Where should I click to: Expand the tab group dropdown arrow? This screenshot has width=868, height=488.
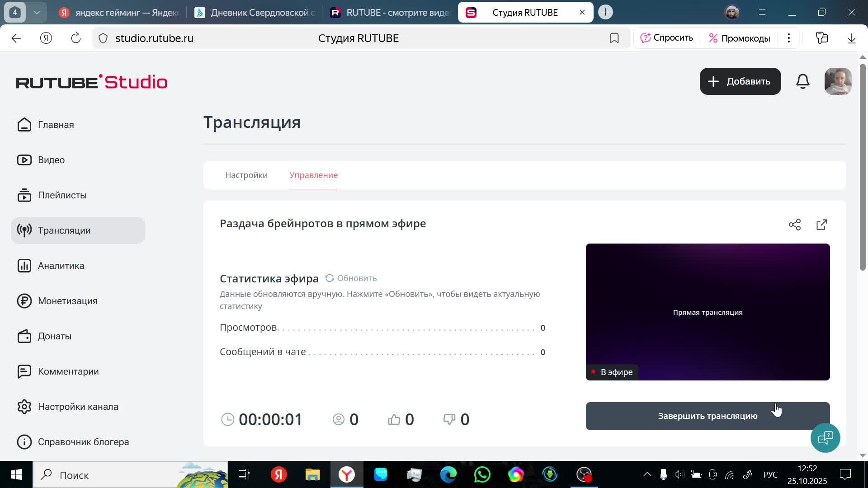pos(38,12)
